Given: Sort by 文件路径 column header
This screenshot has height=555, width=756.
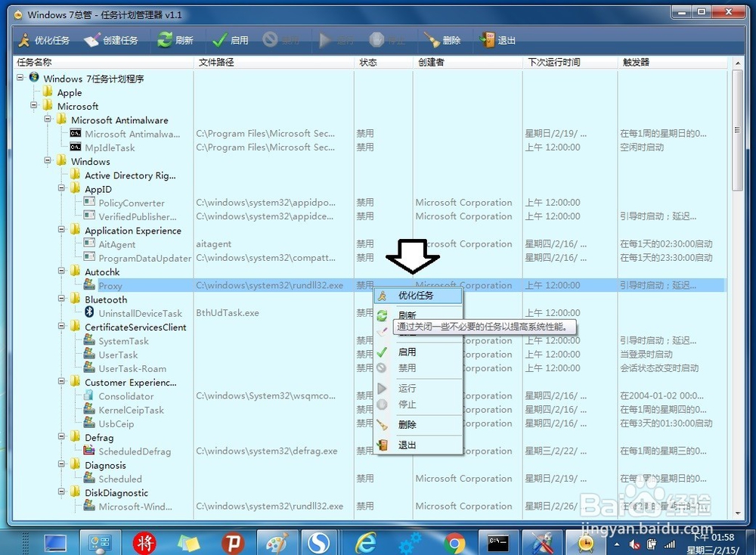Looking at the screenshot, I should pos(274,62).
